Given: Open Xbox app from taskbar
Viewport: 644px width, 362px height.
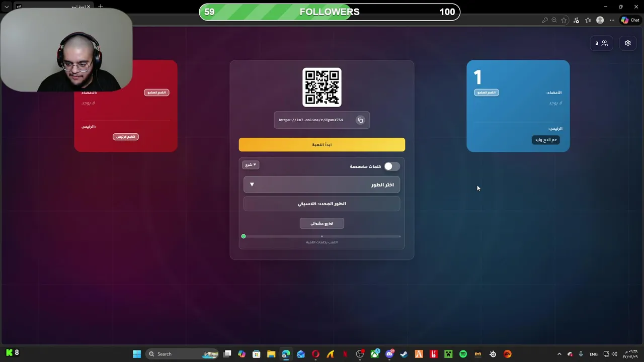Looking at the screenshot, I should coord(375,354).
